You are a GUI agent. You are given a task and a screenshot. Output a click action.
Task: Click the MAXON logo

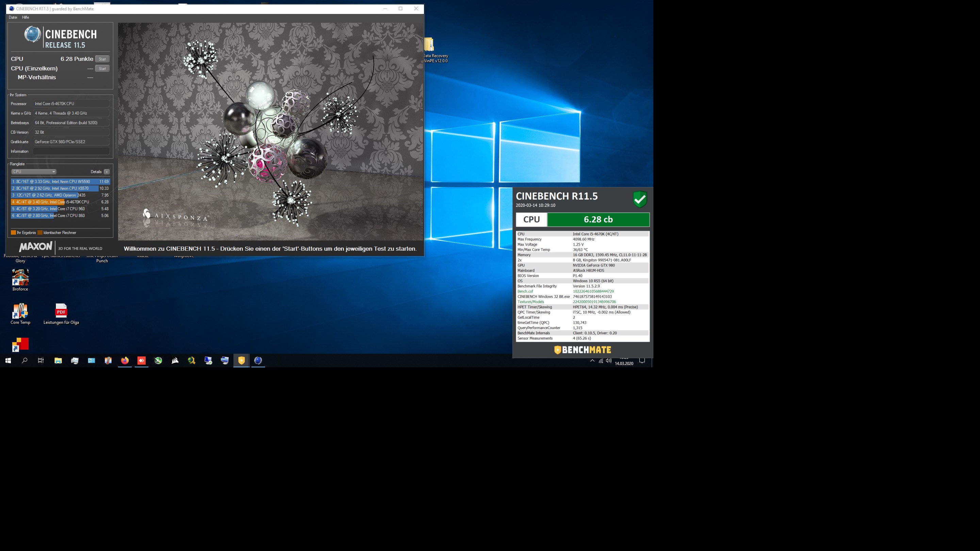point(35,247)
